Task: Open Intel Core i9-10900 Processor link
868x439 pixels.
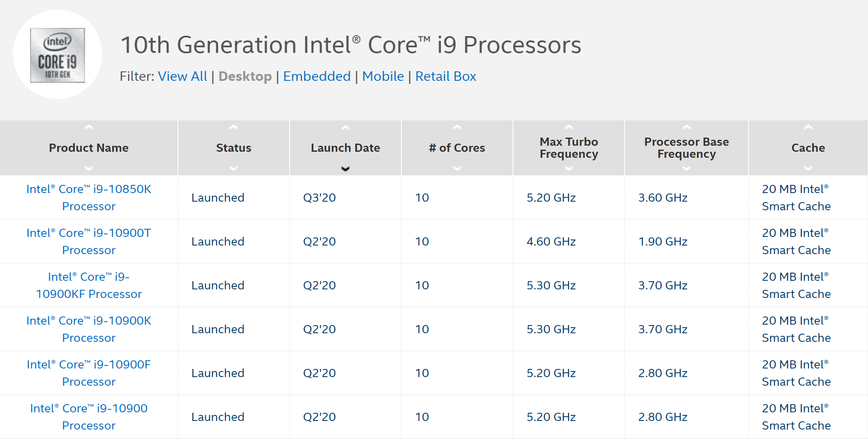Action: (x=89, y=417)
